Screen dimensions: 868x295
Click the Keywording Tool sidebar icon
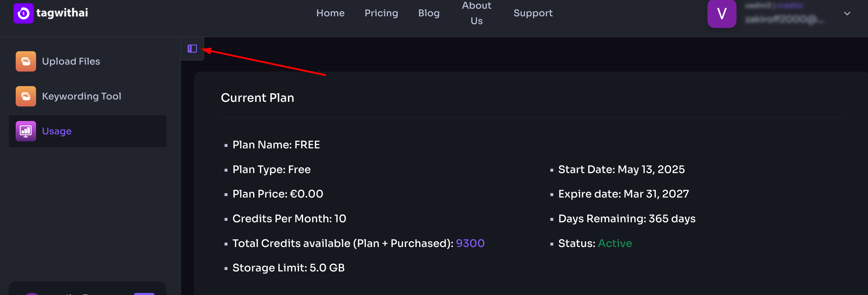click(x=26, y=96)
